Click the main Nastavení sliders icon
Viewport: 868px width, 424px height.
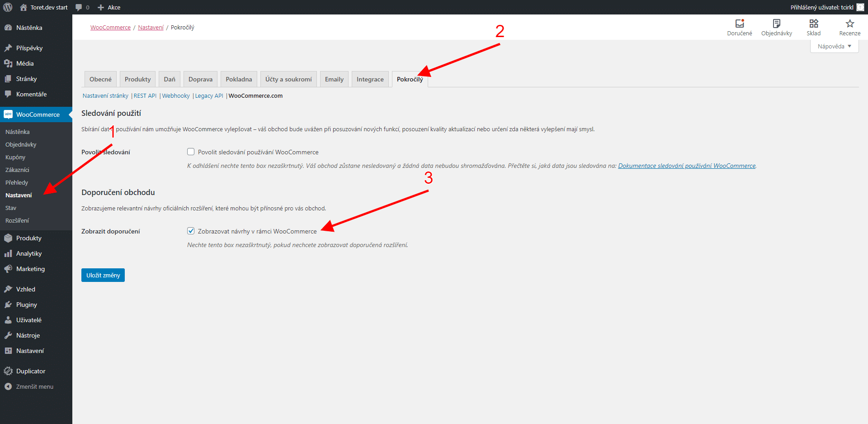pyautogui.click(x=8, y=351)
